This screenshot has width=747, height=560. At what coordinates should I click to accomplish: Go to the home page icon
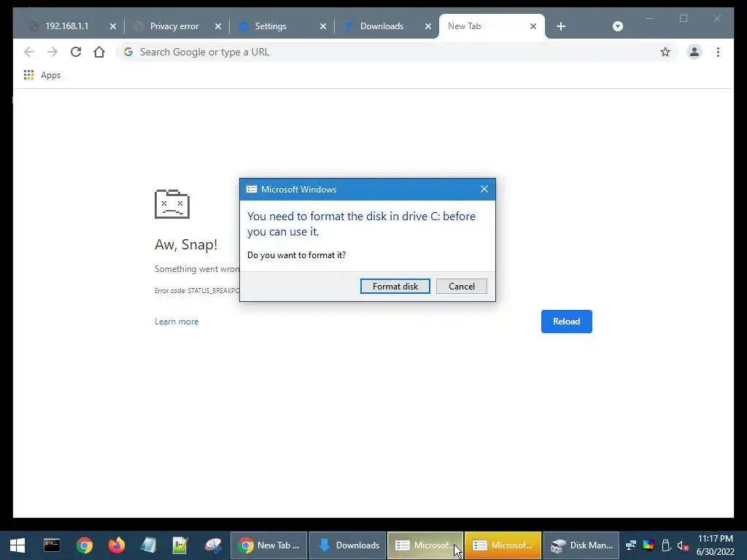click(99, 52)
